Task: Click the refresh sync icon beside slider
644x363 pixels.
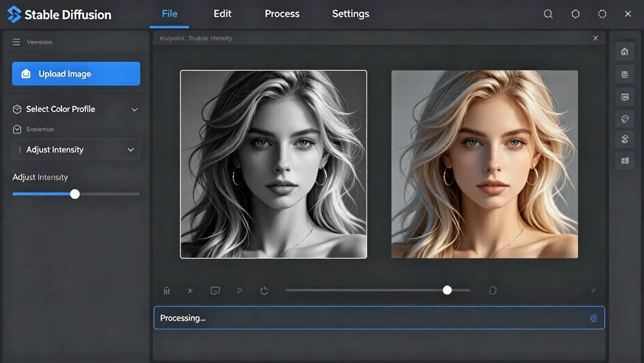Action: pyautogui.click(x=493, y=291)
